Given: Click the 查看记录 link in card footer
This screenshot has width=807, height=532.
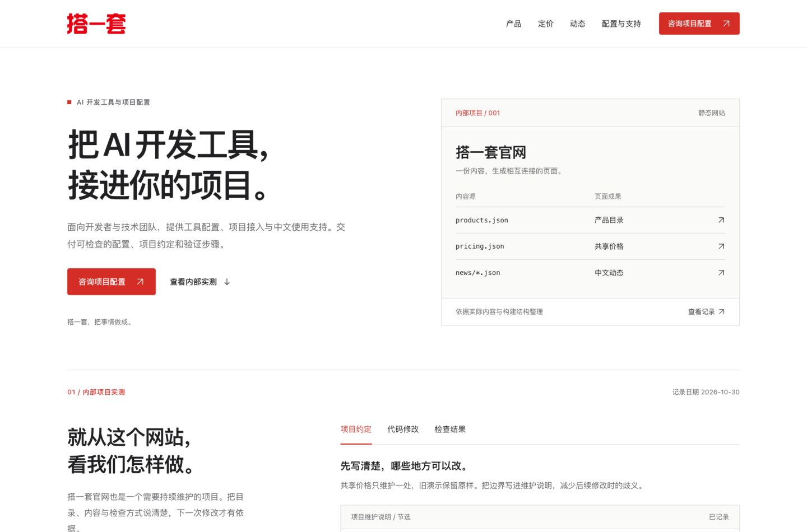Looking at the screenshot, I should [x=706, y=312].
